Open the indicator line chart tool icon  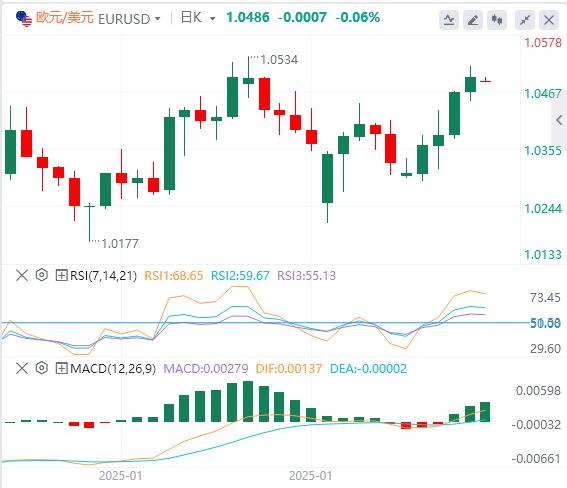coord(449,20)
